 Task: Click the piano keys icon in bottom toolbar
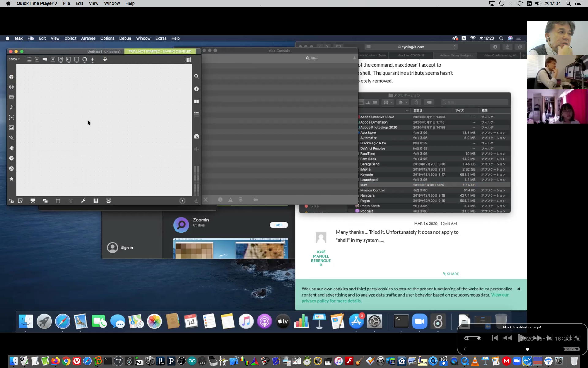pyautogui.click(x=96, y=201)
